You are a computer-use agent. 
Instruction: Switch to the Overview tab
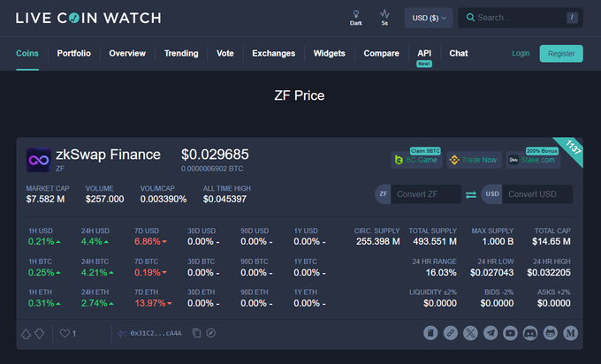point(127,53)
